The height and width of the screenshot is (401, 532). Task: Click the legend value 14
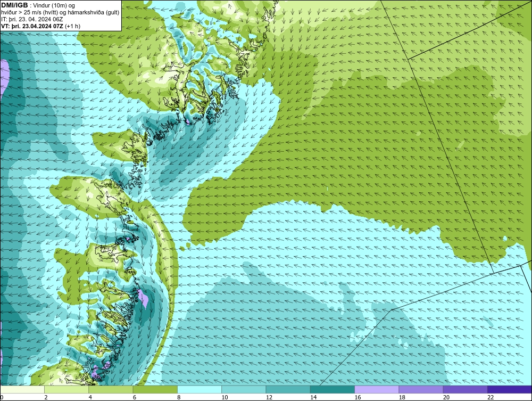(x=313, y=397)
